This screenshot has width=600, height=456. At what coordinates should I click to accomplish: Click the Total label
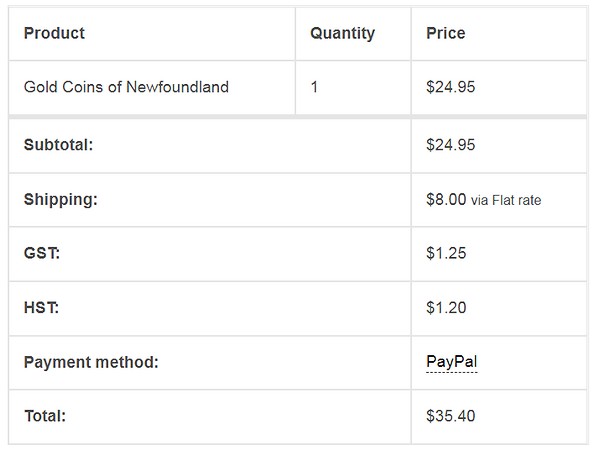pyautogui.click(x=45, y=416)
